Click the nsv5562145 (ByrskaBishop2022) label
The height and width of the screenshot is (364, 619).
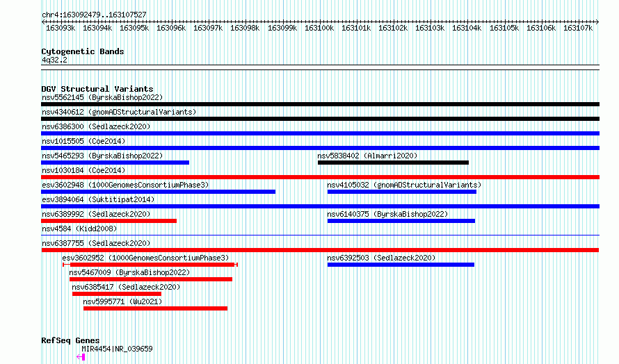point(102,97)
